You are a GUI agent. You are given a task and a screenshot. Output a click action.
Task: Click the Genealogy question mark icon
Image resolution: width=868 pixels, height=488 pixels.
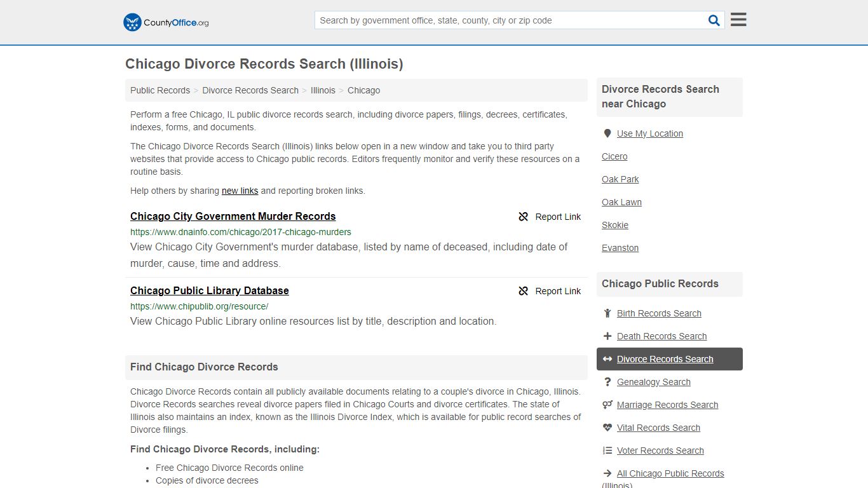(x=607, y=382)
